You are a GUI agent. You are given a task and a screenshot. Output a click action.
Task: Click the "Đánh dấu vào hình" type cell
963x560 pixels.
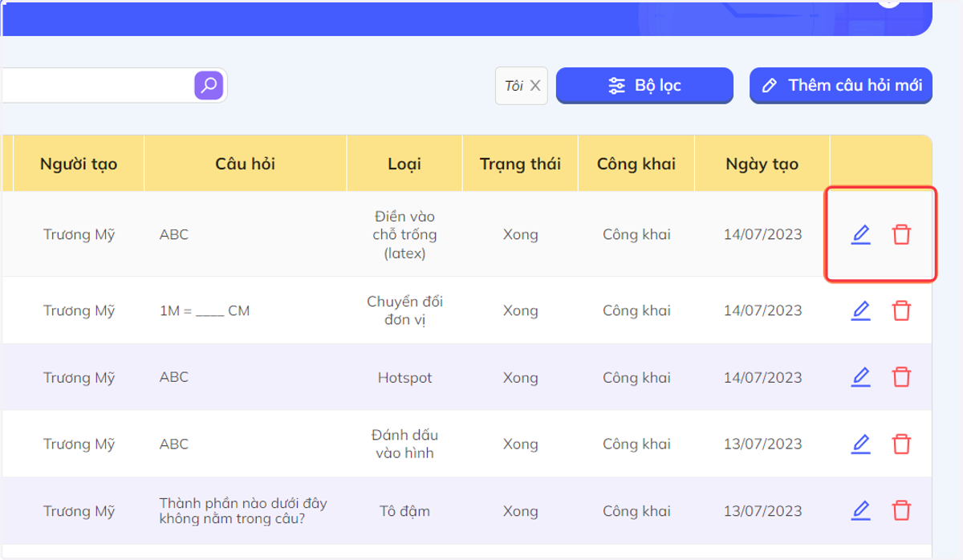click(404, 444)
